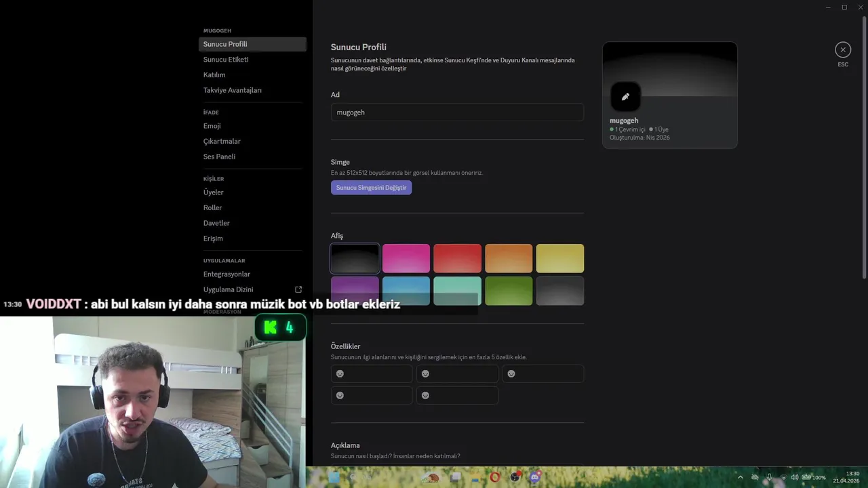Click the Özellikler section heading
This screenshot has height=488, width=868.
point(345,346)
